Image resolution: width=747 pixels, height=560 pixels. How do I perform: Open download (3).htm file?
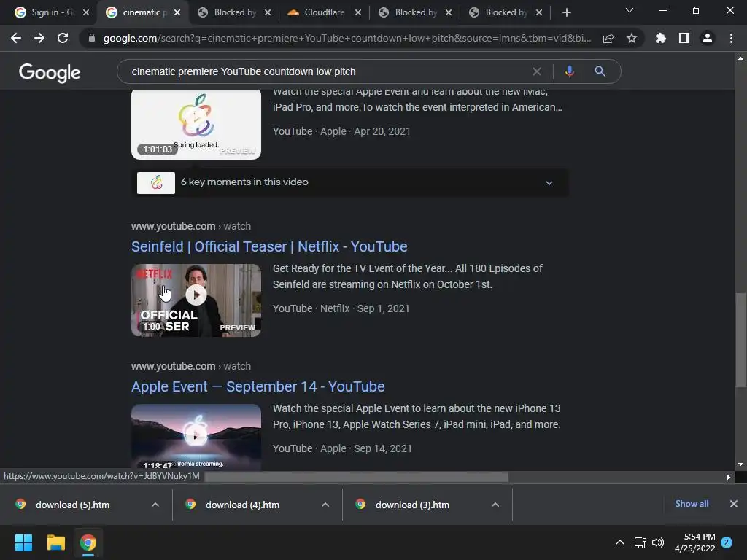[x=413, y=505]
